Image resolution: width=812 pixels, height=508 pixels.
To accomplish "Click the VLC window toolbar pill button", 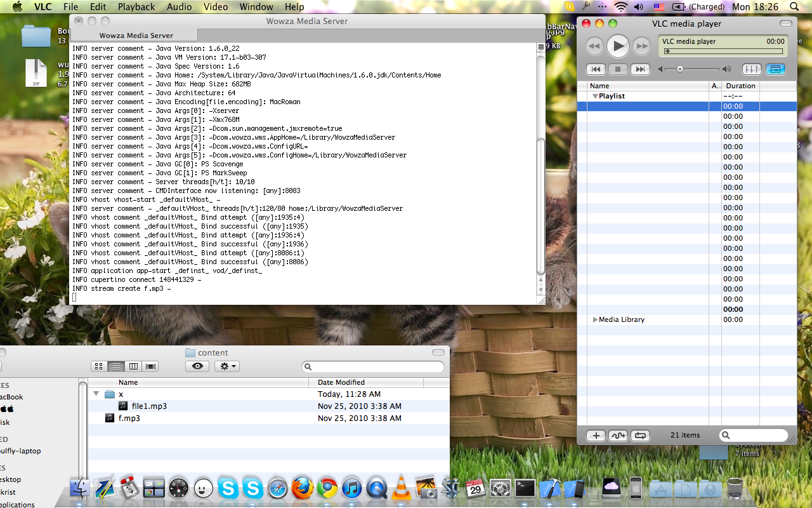I will pyautogui.click(x=786, y=23).
